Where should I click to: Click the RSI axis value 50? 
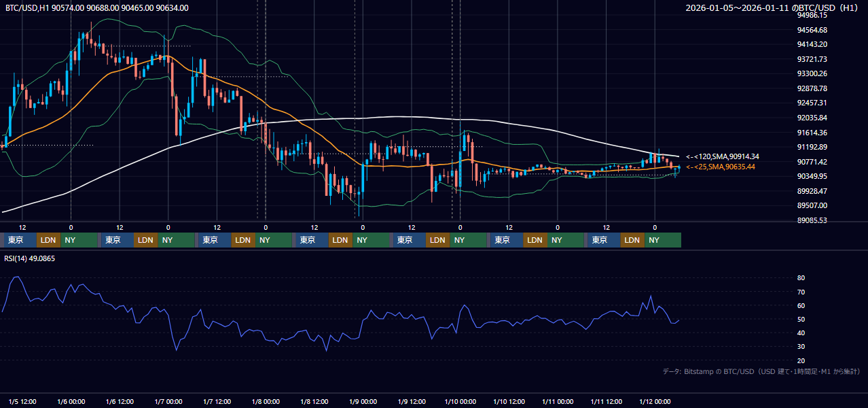801,319
